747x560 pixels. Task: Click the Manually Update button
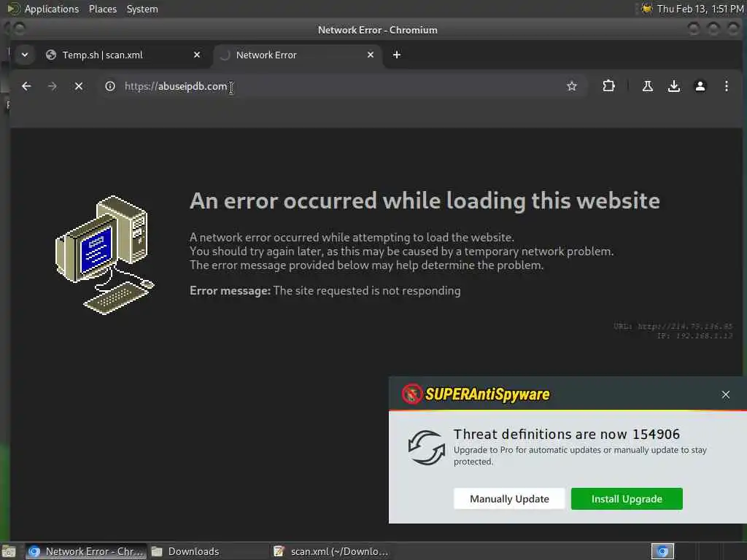point(508,499)
